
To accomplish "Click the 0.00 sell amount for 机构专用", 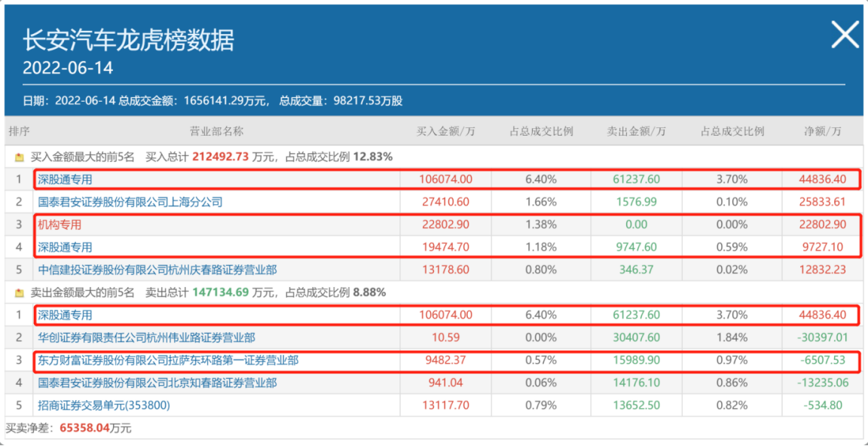I will [x=636, y=225].
